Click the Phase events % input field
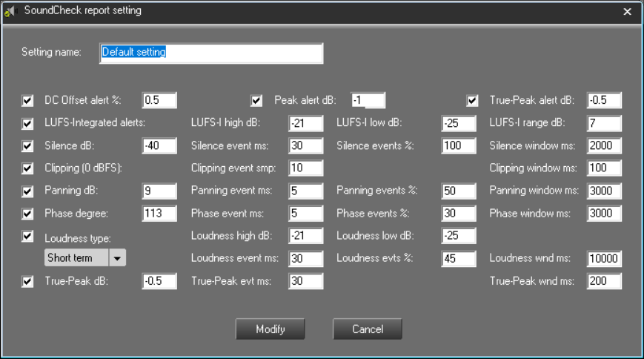 pyautogui.click(x=458, y=214)
